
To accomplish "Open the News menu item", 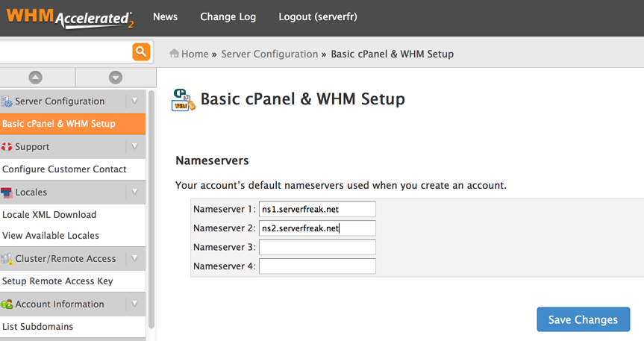I will (x=165, y=17).
